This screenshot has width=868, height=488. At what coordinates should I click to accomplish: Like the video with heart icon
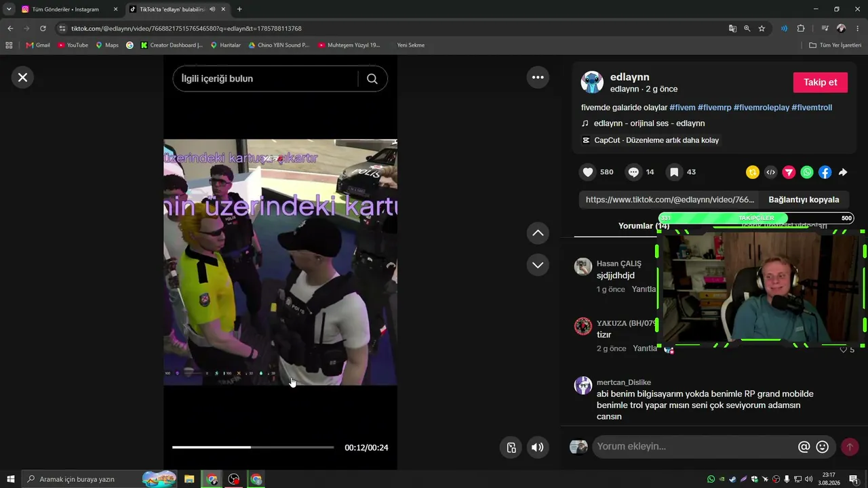pos(588,172)
